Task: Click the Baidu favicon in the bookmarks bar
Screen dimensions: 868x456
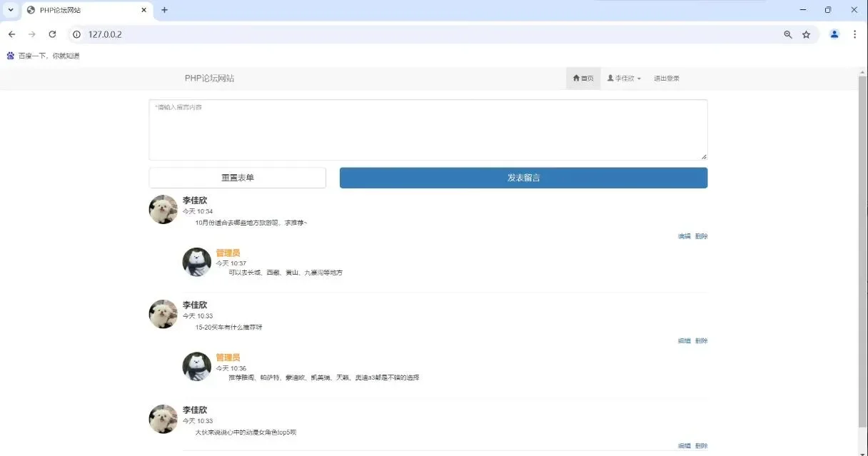Action: (10, 55)
